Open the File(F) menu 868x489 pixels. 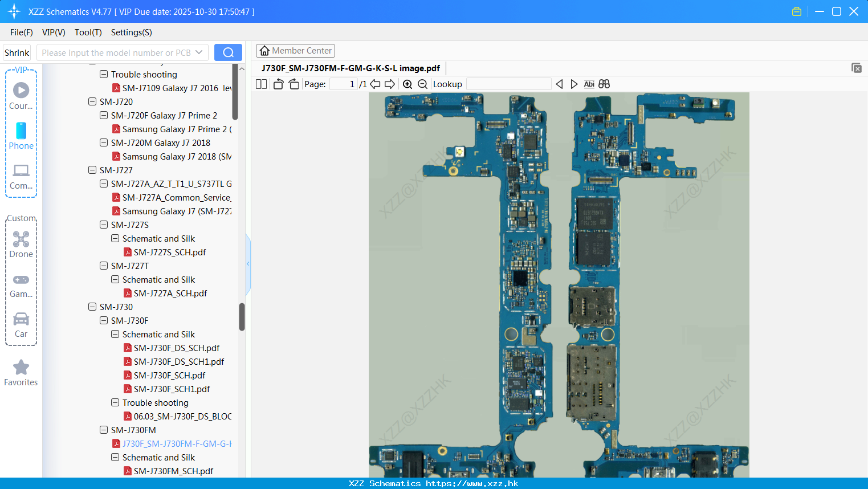coord(22,32)
